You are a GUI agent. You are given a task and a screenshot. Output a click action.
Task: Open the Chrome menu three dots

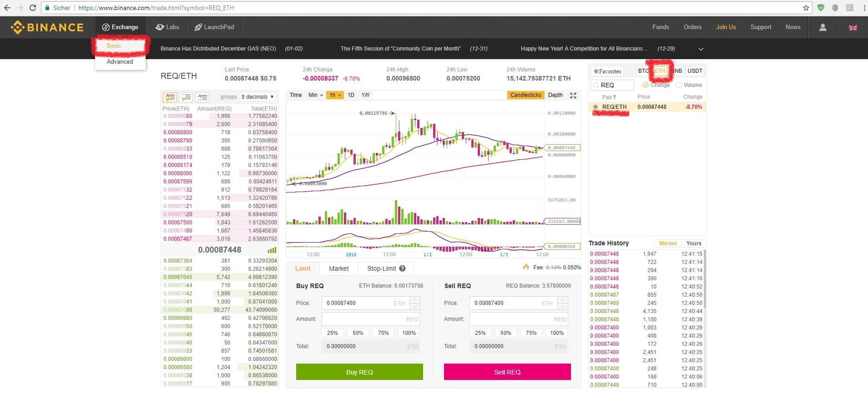(x=864, y=8)
